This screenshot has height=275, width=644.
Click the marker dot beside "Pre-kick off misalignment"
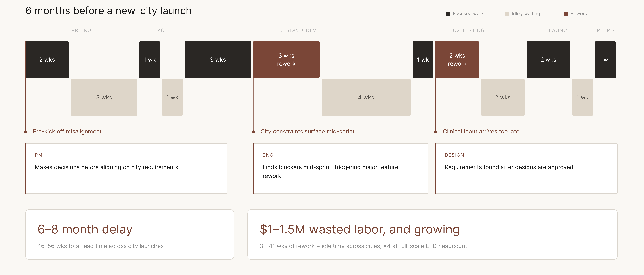click(x=25, y=132)
